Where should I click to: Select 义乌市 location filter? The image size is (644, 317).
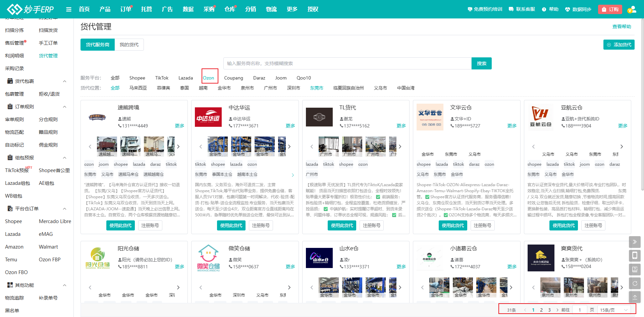tap(380, 88)
